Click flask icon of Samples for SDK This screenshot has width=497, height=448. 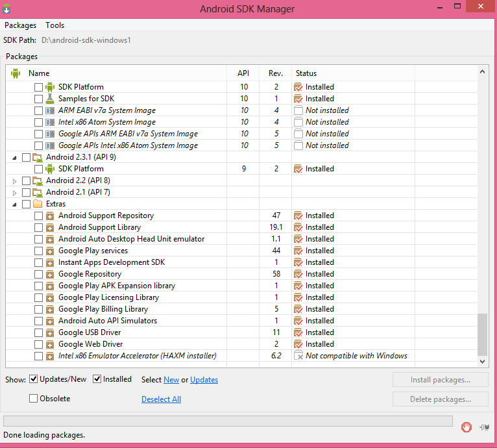pos(50,99)
